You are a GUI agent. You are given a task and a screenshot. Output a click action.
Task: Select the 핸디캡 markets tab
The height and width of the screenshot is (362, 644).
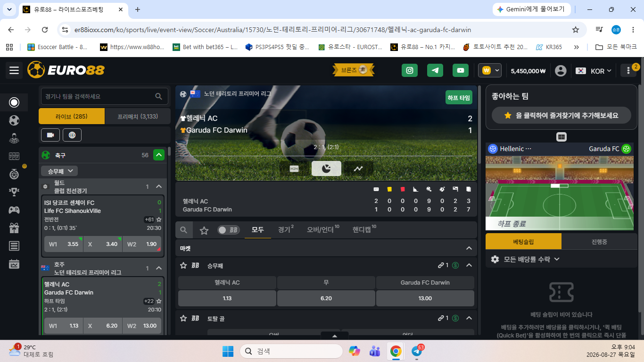pyautogui.click(x=364, y=230)
